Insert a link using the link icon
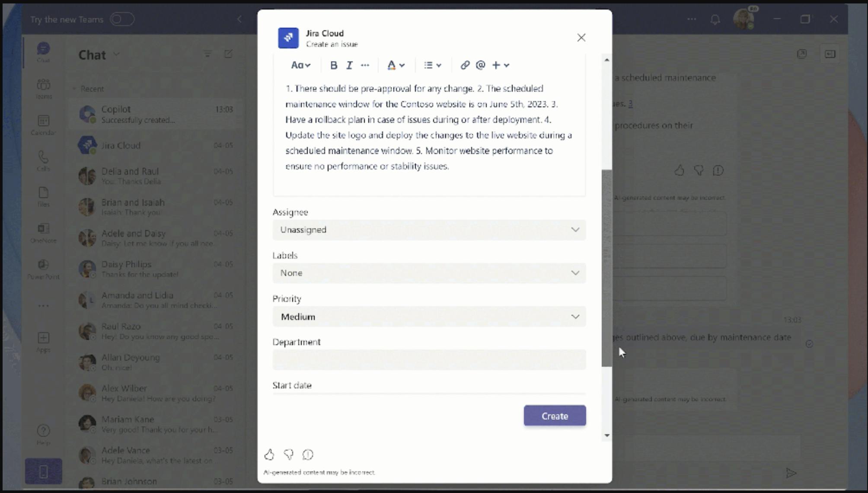This screenshot has width=868, height=493. point(465,65)
